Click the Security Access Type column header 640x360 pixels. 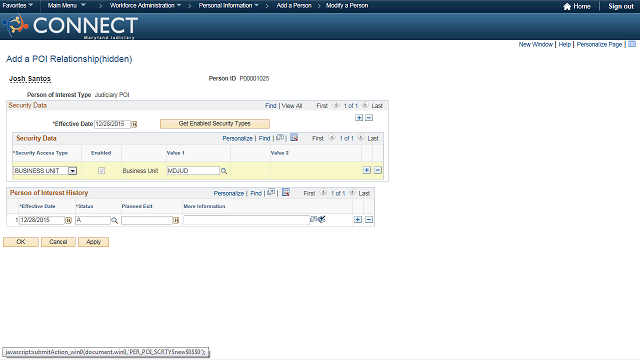[41, 153]
